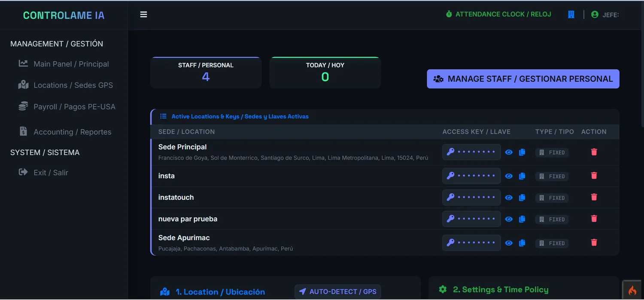Image resolution: width=644 pixels, height=300 pixels.
Task: Click the Active Locations & Keys panel title
Action: pos(240,116)
